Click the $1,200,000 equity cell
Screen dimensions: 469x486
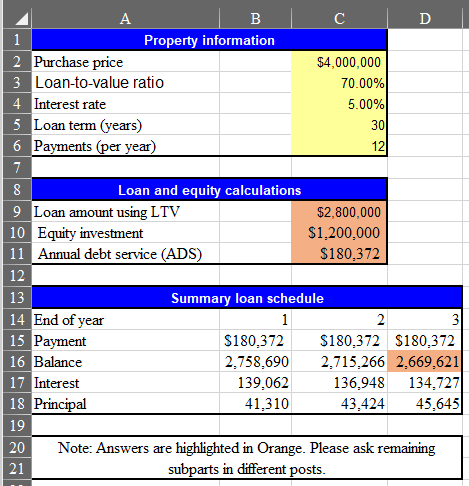coord(339,233)
